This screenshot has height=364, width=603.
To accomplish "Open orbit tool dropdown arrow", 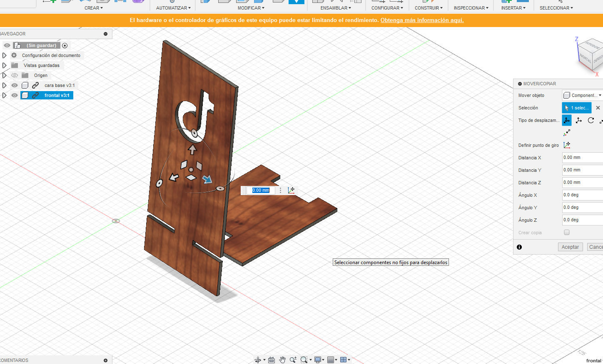I will pos(264,360).
